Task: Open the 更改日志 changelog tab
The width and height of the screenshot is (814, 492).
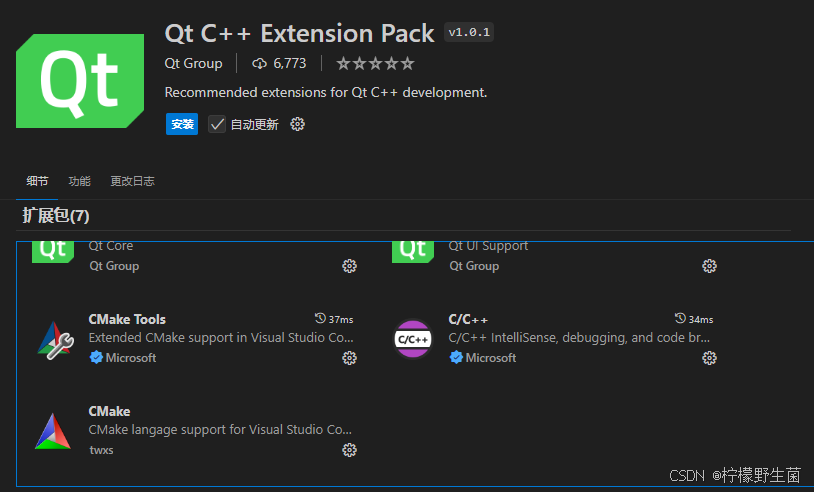Action: [x=132, y=181]
